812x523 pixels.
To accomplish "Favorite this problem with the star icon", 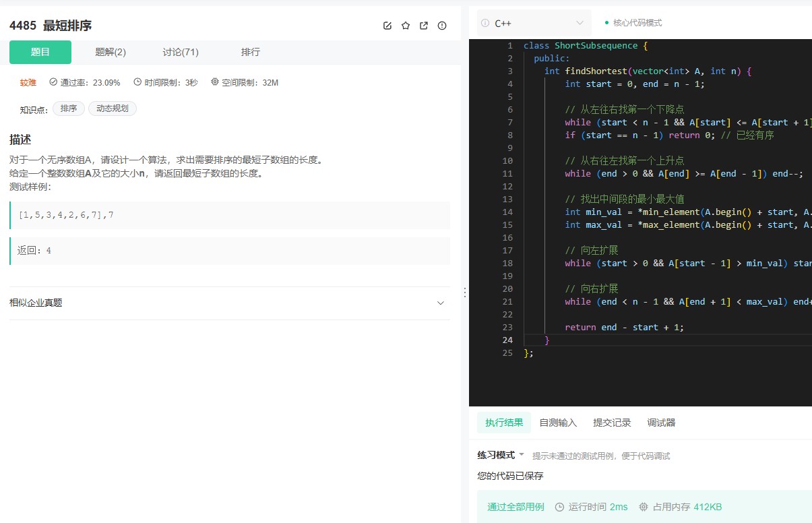I will point(406,26).
